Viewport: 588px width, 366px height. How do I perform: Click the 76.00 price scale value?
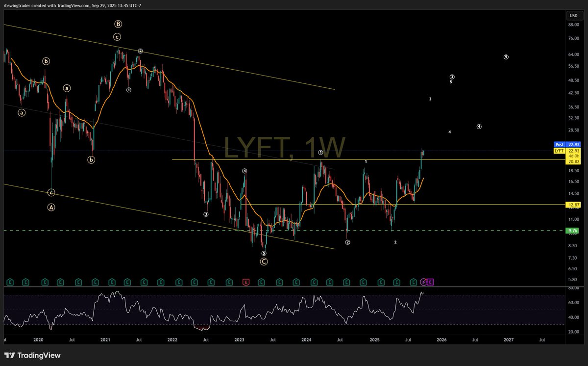(573, 38)
